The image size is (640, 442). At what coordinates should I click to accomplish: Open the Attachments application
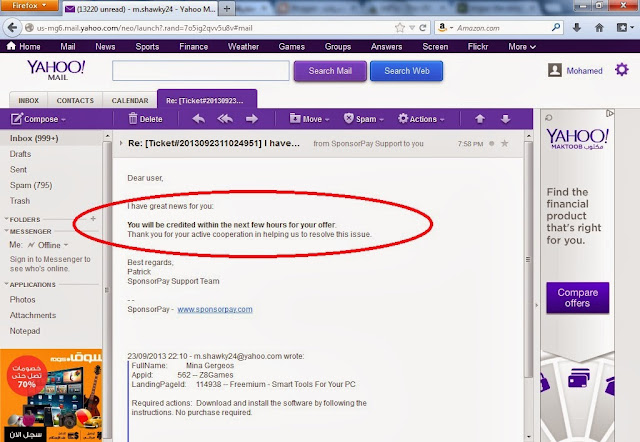pyautogui.click(x=33, y=315)
